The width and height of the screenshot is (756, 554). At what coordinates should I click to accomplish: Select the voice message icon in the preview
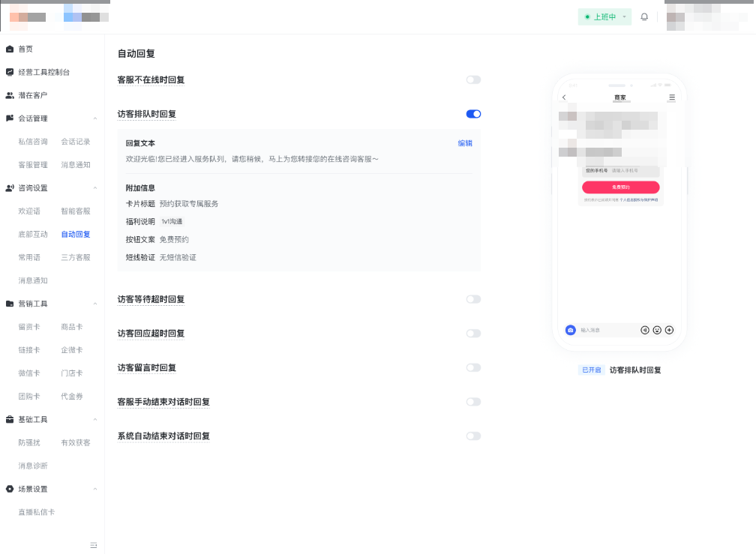pyautogui.click(x=645, y=330)
